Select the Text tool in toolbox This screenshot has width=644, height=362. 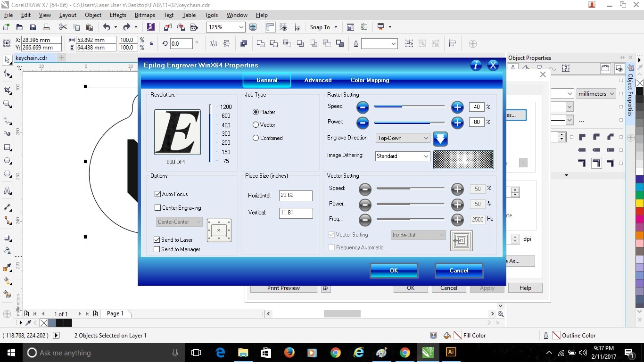(7, 191)
